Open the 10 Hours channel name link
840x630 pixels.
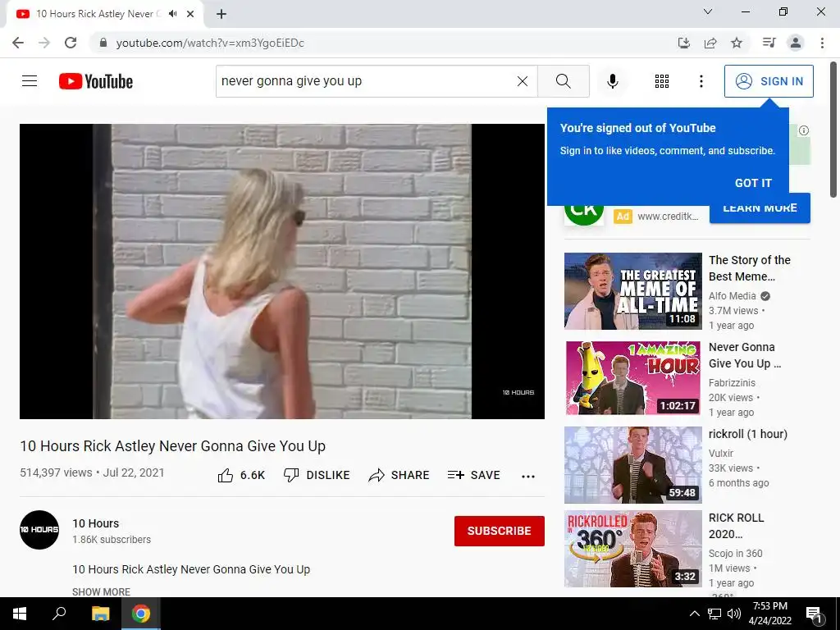(x=95, y=523)
